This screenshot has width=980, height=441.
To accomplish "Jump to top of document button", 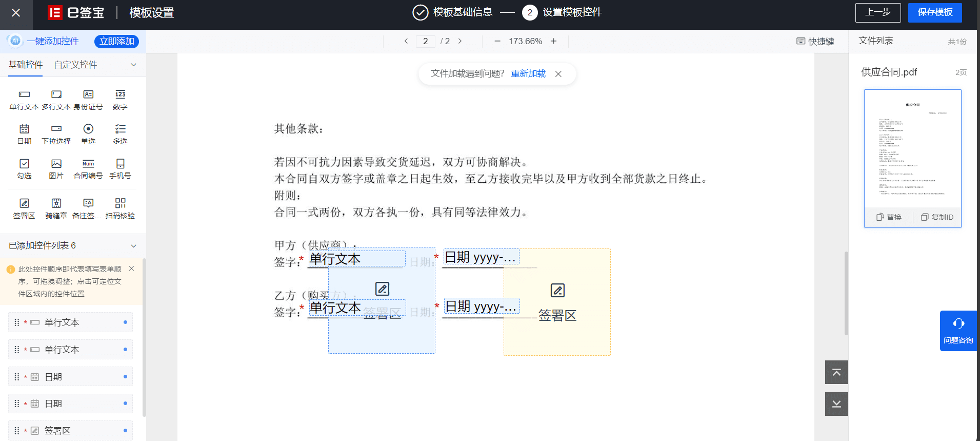I will [x=836, y=372].
